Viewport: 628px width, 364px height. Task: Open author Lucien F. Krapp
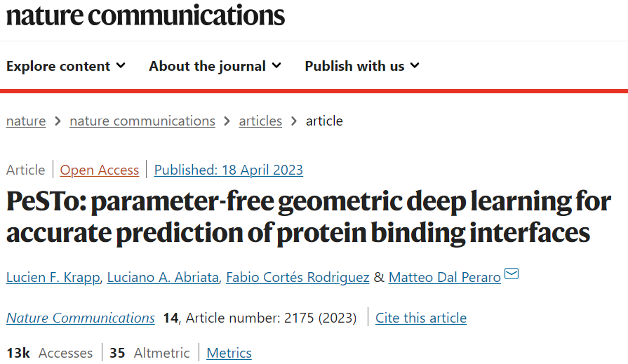[x=53, y=277]
